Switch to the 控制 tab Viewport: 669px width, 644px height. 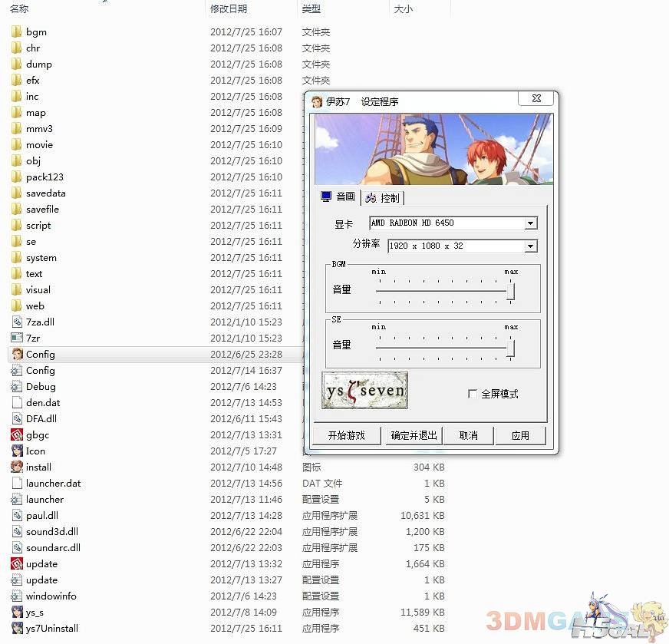tap(383, 198)
